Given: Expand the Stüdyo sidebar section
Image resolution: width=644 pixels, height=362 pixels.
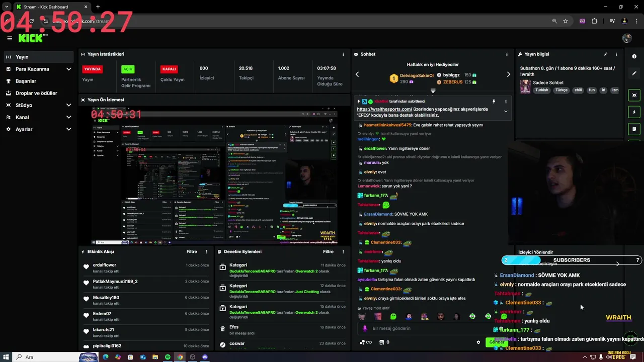Looking at the screenshot, I should click(39, 105).
